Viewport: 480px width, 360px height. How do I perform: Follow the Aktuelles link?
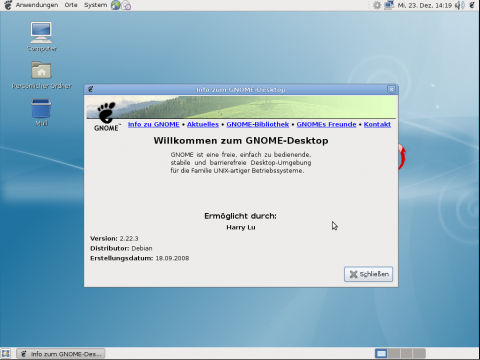click(203, 124)
